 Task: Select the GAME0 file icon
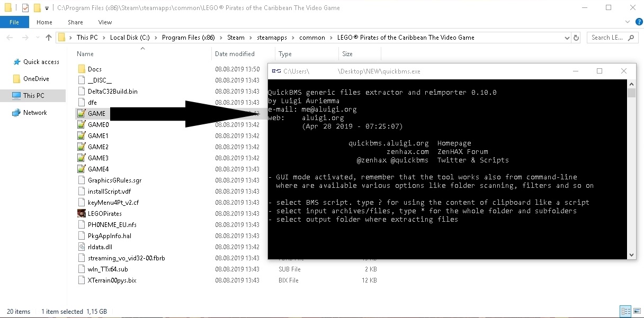[82, 125]
